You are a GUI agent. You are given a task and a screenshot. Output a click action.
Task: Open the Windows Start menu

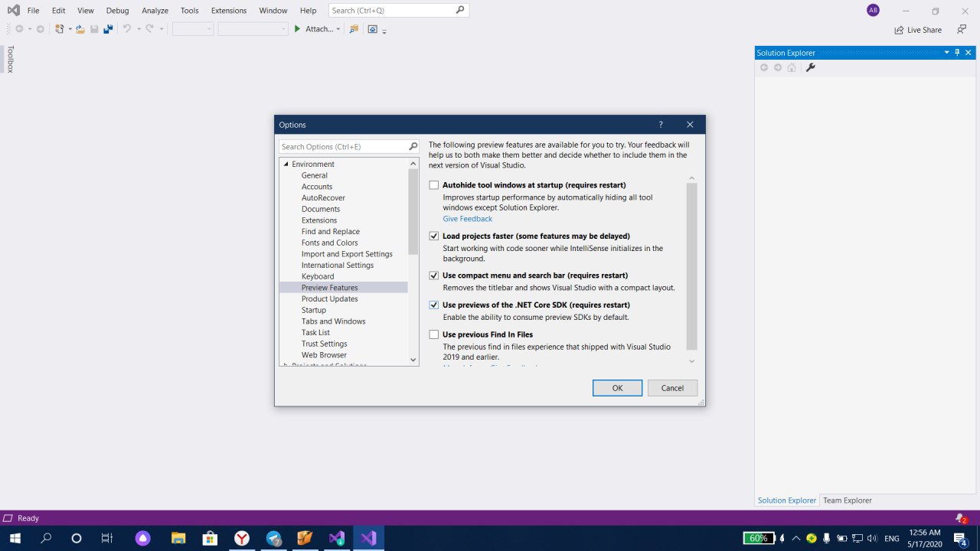tap(15, 538)
